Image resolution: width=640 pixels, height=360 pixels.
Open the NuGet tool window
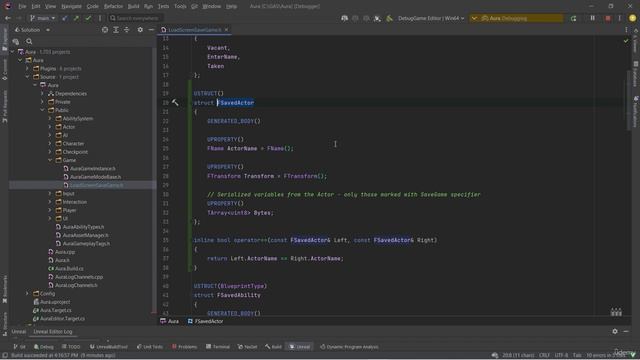pyautogui.click(x=247, y=347)
